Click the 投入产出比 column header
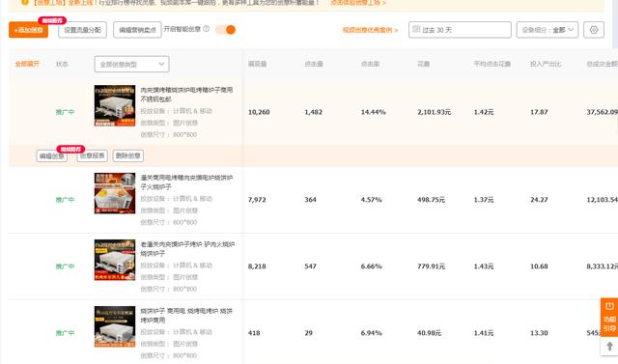 tap(546, 64)
